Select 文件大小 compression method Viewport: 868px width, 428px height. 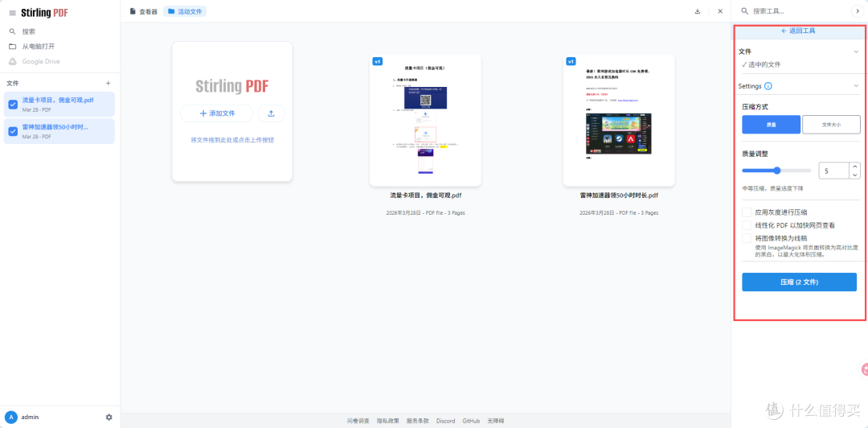[831, 125]
